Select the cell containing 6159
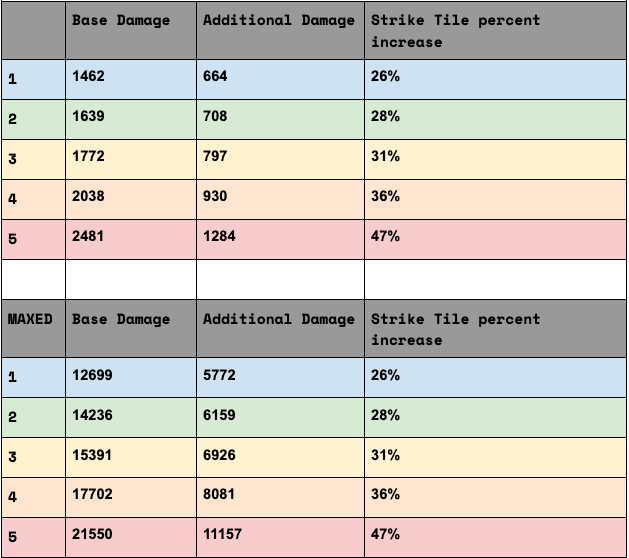Image resolution: width=629 pixels, height=558 pixels. (280, 418)
